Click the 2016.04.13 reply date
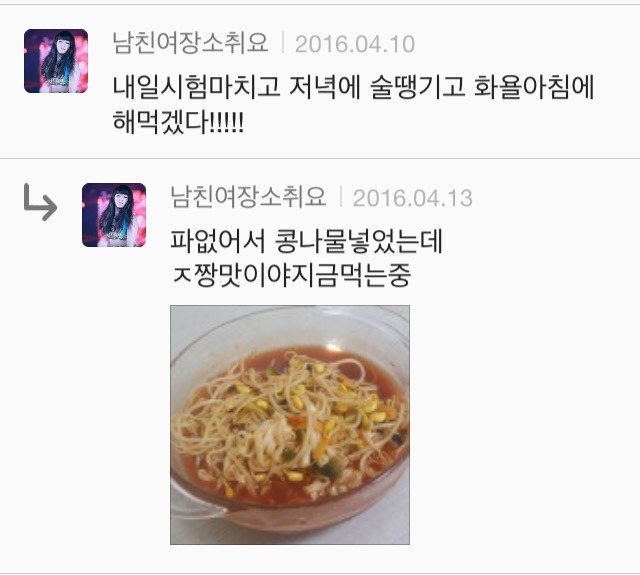This screenshot has width=640, height=575. tap(413, 198)
